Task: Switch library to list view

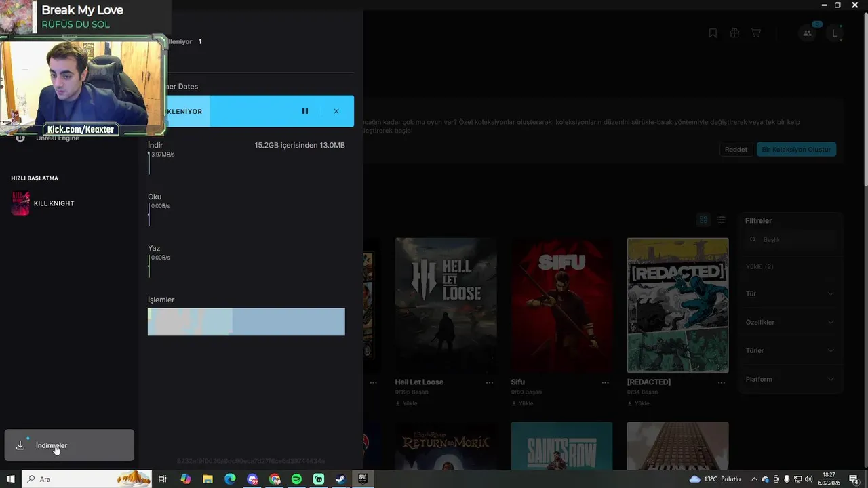Action: [x=722, y=220]
